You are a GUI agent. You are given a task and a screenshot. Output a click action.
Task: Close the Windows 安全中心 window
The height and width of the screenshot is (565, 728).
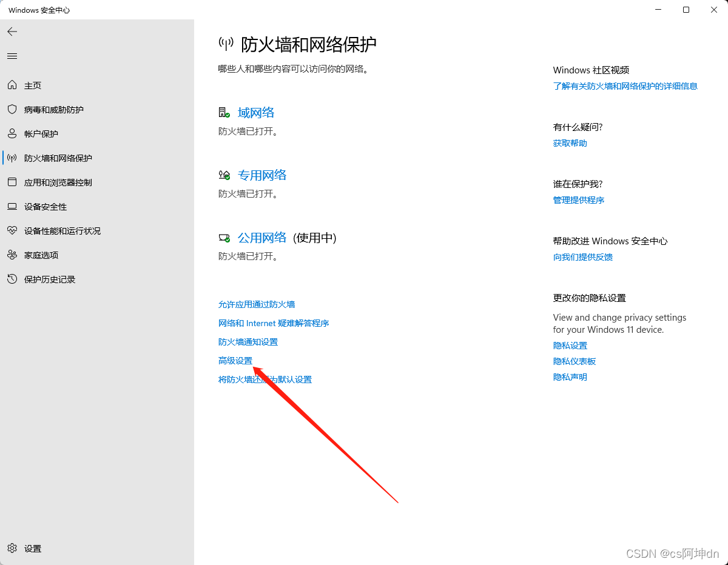[x=714, y=10]
